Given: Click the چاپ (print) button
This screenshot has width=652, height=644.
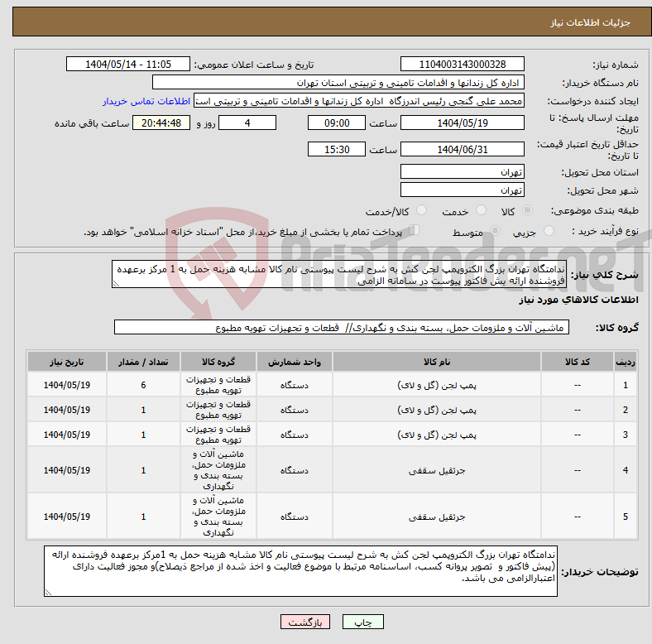Looking at the screenshot, I should (362, 622).
